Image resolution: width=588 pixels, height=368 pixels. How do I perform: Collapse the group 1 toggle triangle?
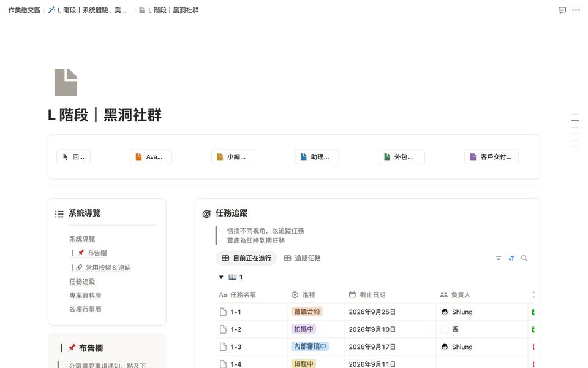[221, 277]
